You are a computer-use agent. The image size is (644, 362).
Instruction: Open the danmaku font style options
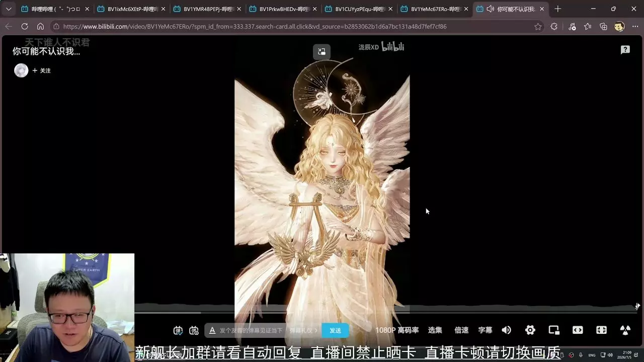[212, 330]
